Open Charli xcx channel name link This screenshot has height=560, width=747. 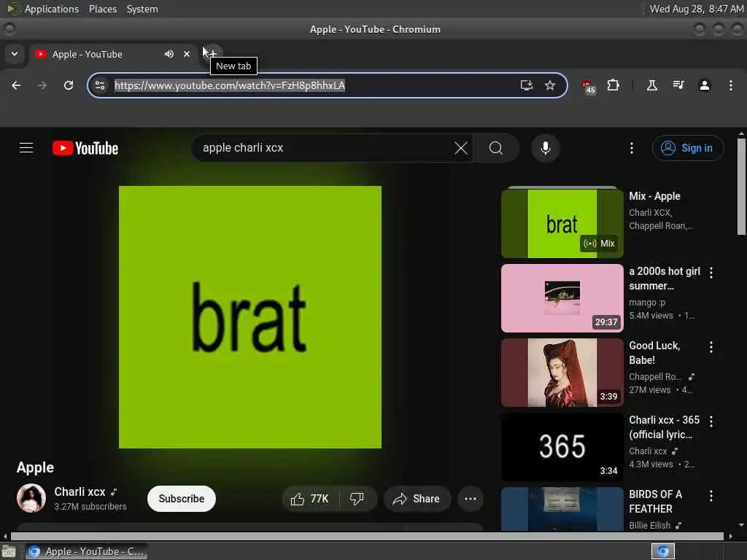coord(80,491)
